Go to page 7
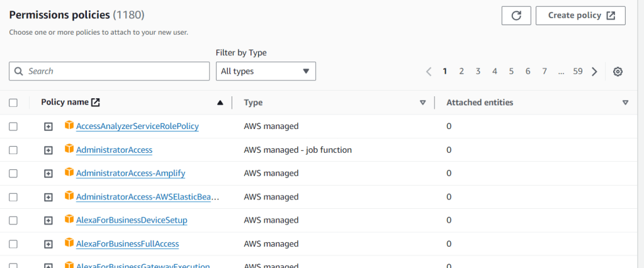The image size is (644, 268). point(545,72)
